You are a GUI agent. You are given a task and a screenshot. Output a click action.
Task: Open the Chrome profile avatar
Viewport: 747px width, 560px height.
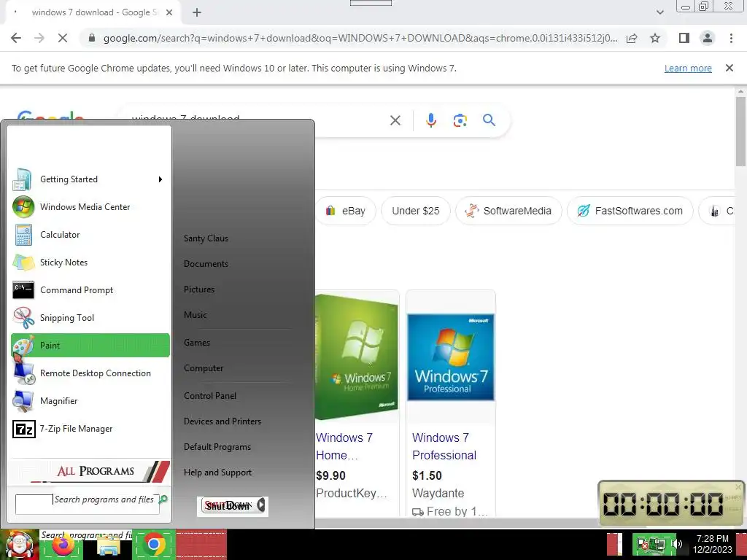(708, 38)
